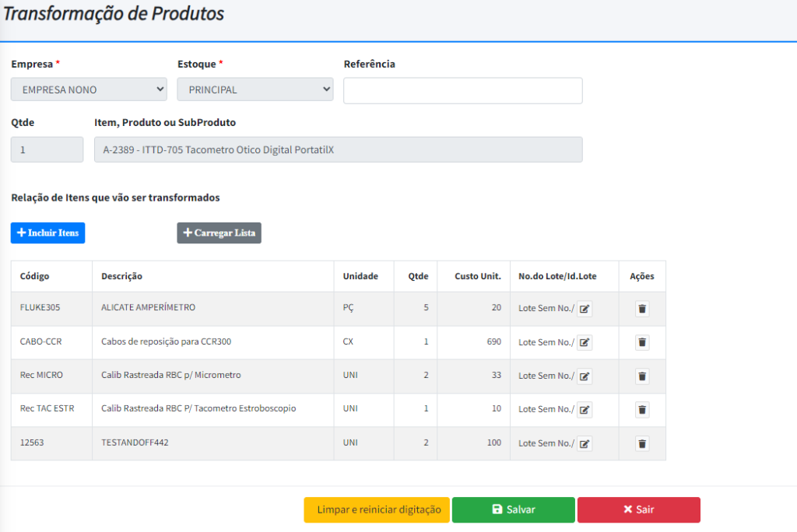797x532 pixels.
Task: Exit using the Sair button
Action: click(x=639, y=509)
